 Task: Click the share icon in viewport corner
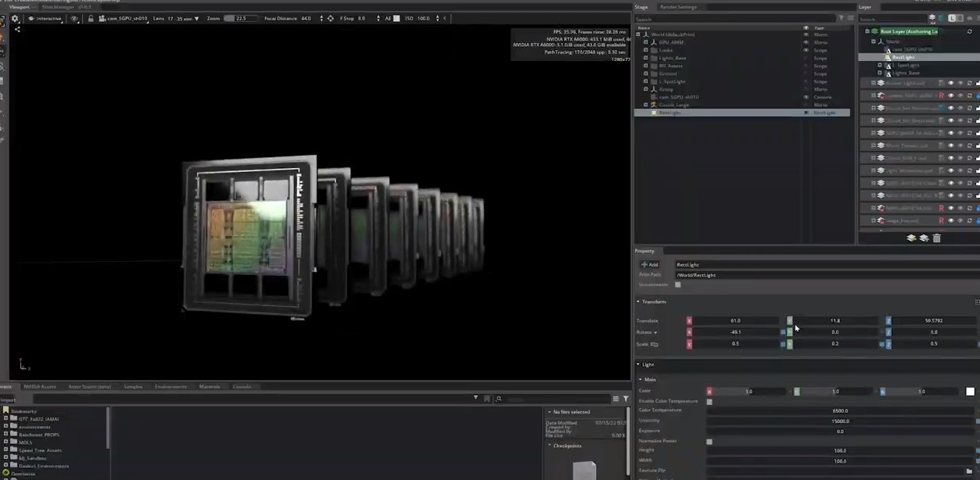pos(17,30)
